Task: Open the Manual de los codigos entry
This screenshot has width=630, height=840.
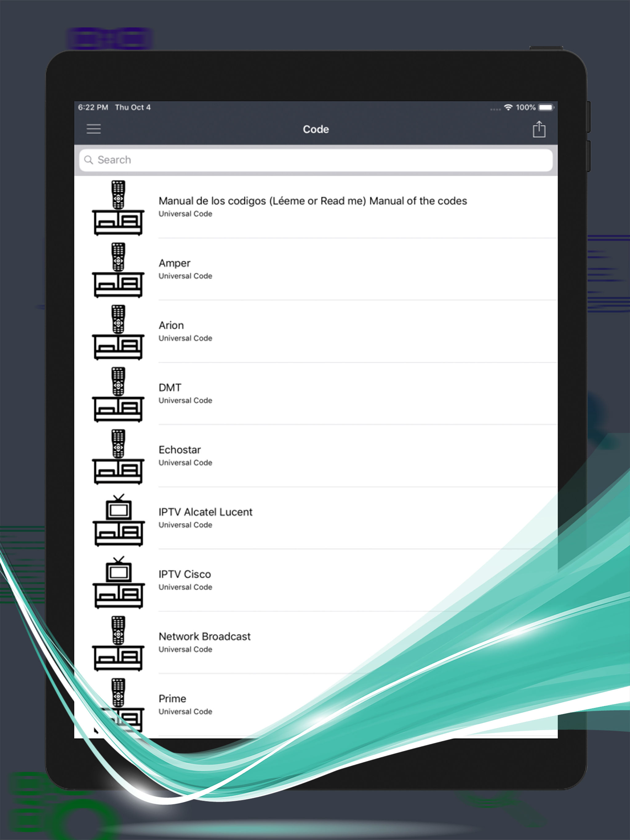Action: tap(312, 201)
